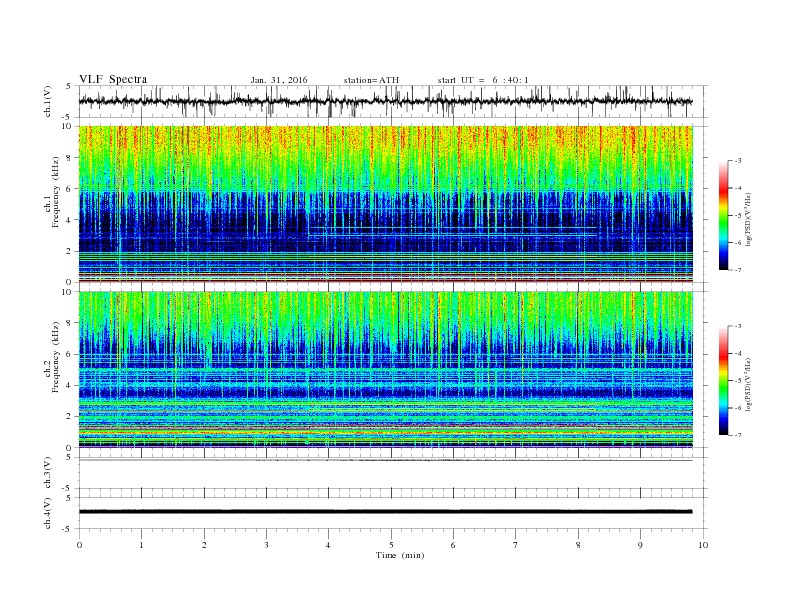Click the "VLF Spectra" title text
The image size is (792, 612).
coord(113,79)
